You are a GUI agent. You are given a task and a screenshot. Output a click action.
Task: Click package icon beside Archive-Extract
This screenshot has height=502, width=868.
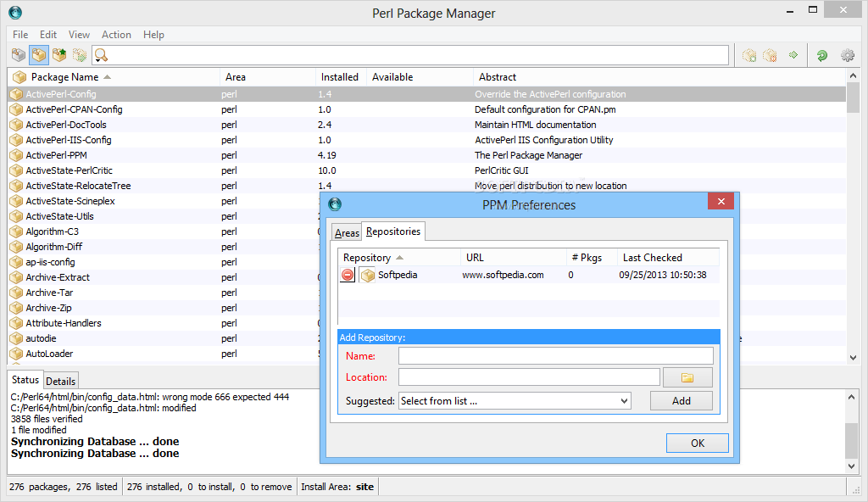coord(17,277)
